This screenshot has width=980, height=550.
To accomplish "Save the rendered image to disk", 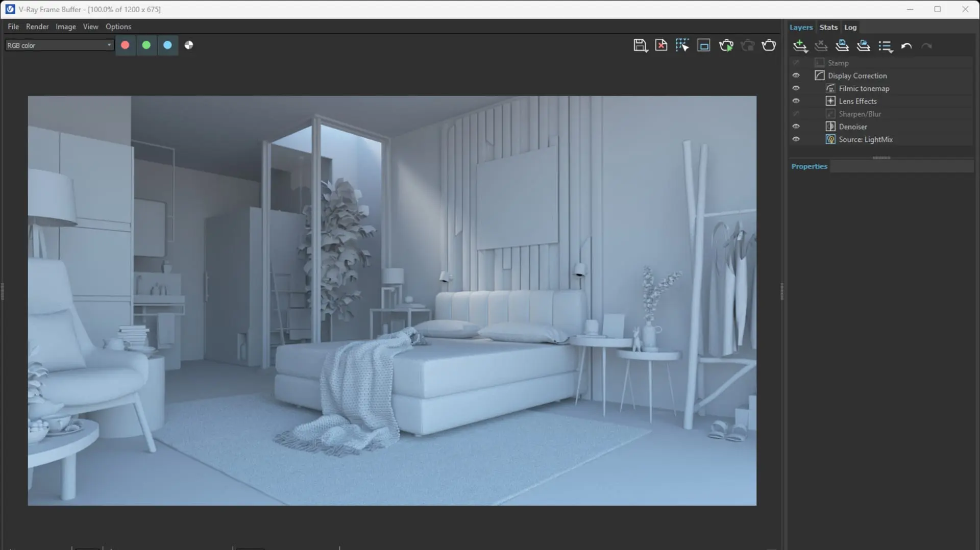I will [641, 45].
